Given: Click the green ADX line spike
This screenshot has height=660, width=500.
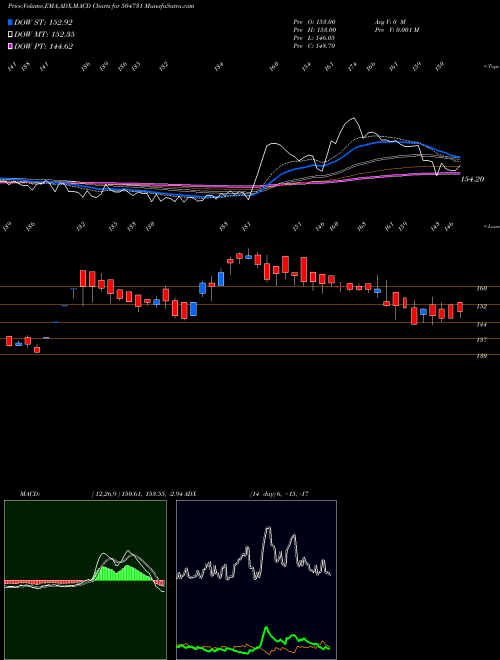Looking at the screenshot, I should pyautogui.click(x=266, y=628).
